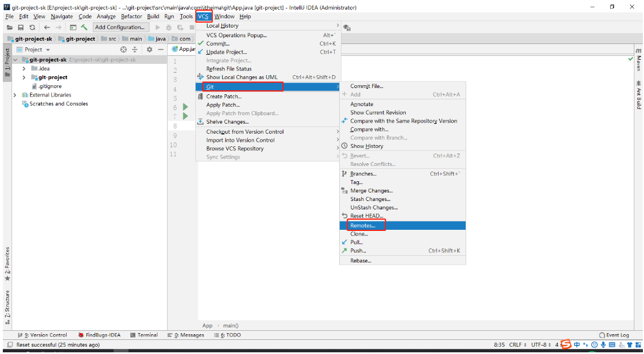This screenshot has height=354, width=644.
Task: Click the green inspection checkmark in editor corner
Action: [630, 59]
